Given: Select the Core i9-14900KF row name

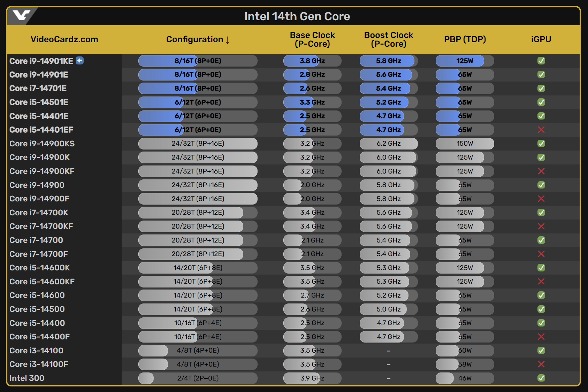Looking at the screenshot, I should pos(42,171).
